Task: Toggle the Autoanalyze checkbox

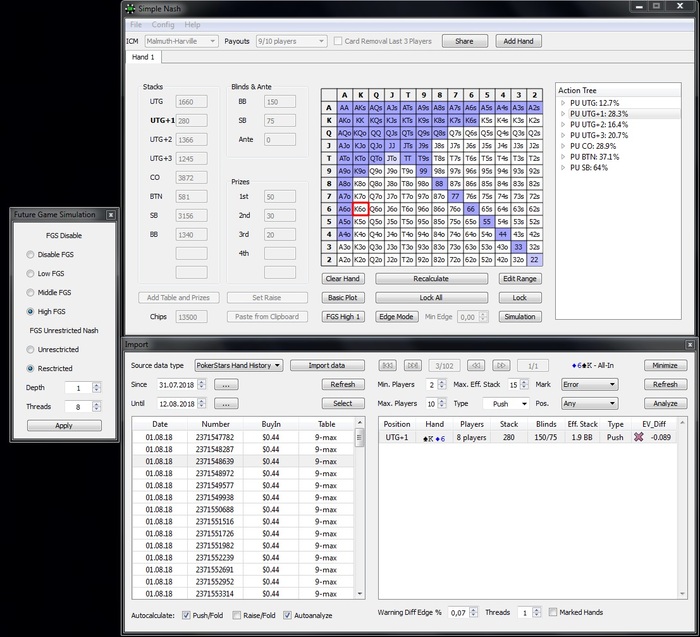Action: [x=288, y=615]
